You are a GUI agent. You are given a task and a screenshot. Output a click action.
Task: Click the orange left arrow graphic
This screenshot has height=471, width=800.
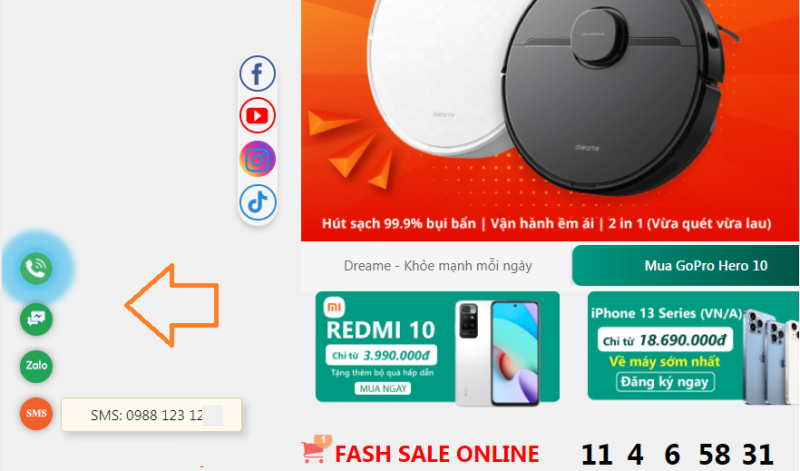coord(172,306)
